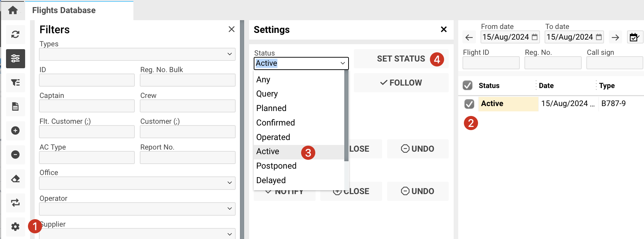This screenshot has height=239, width=644.
Task: Expand the Operator dropdown
Action: 137,209
